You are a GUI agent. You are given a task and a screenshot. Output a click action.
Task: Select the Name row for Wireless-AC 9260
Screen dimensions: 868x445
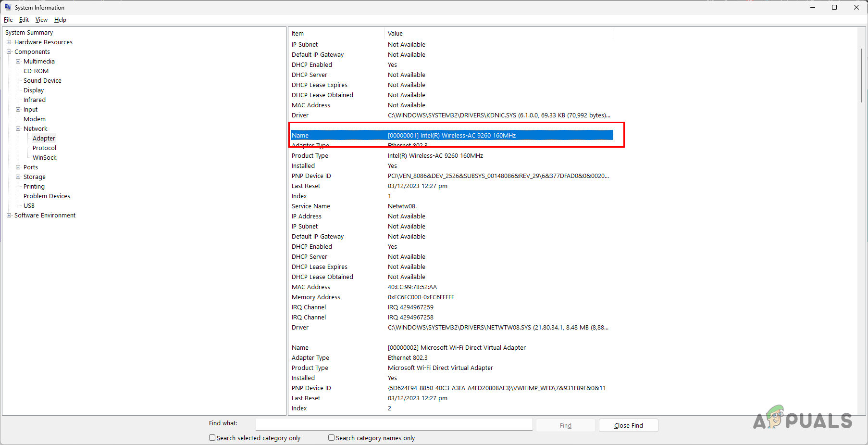(452, 135)
